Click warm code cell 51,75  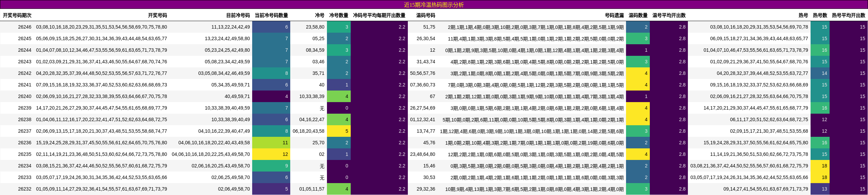[429, 27]
